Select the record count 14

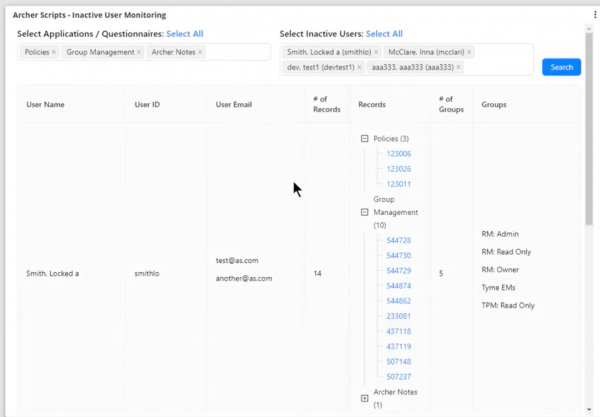[x=317, y=274]
